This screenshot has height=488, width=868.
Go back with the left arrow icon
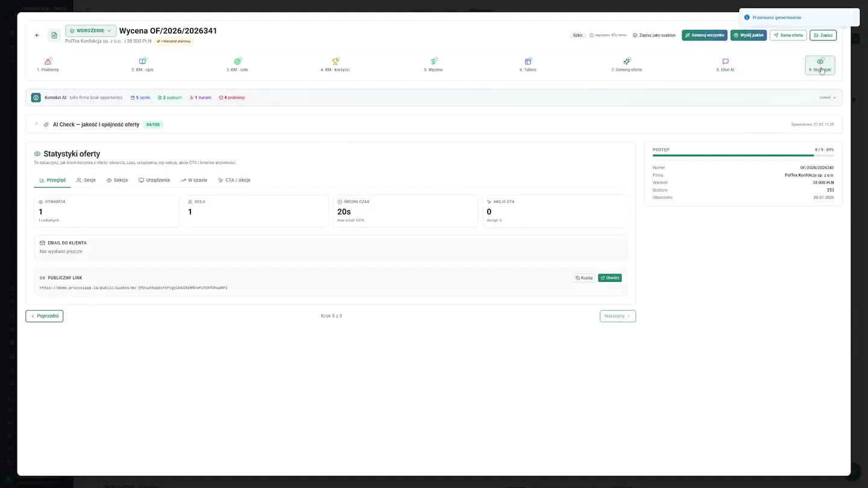[x=37, y=36]
